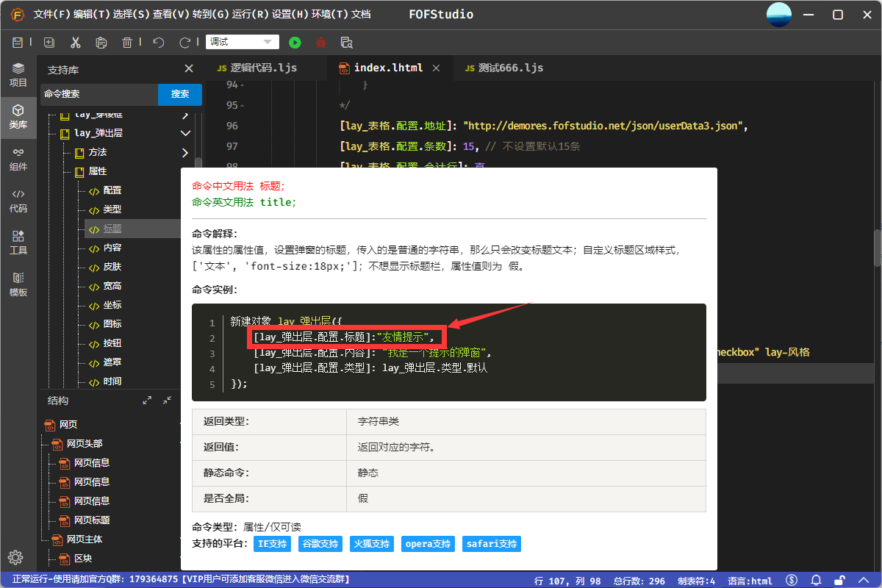Collapse the lay_弹出层 tree node

(x=185, y=133)
